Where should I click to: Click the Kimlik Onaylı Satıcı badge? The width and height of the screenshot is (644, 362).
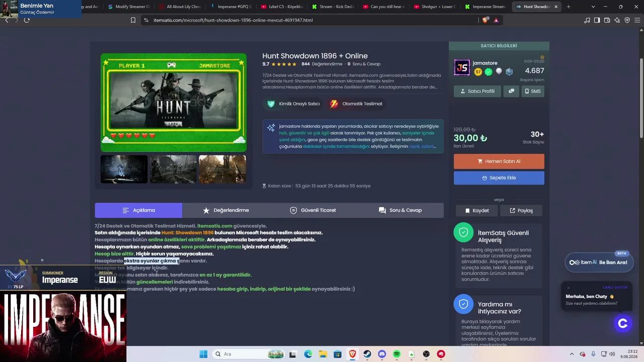(294, 104)
